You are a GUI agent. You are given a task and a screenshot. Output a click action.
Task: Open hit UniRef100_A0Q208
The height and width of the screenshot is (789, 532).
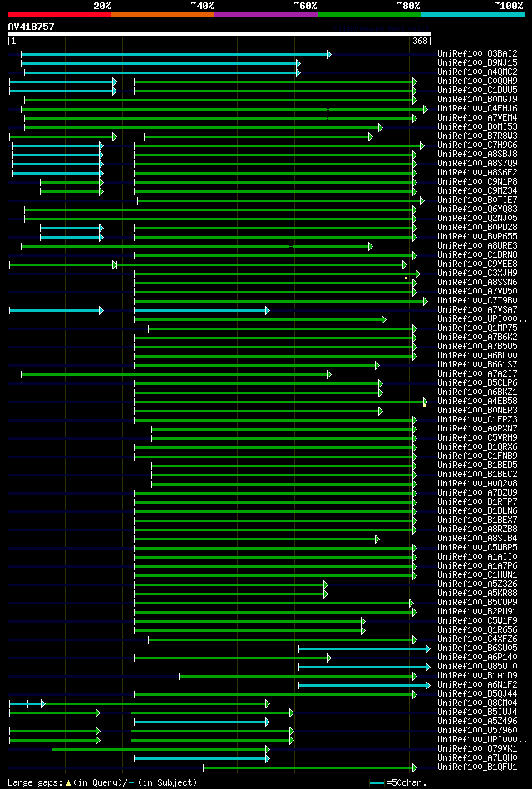tap(478, 483)
